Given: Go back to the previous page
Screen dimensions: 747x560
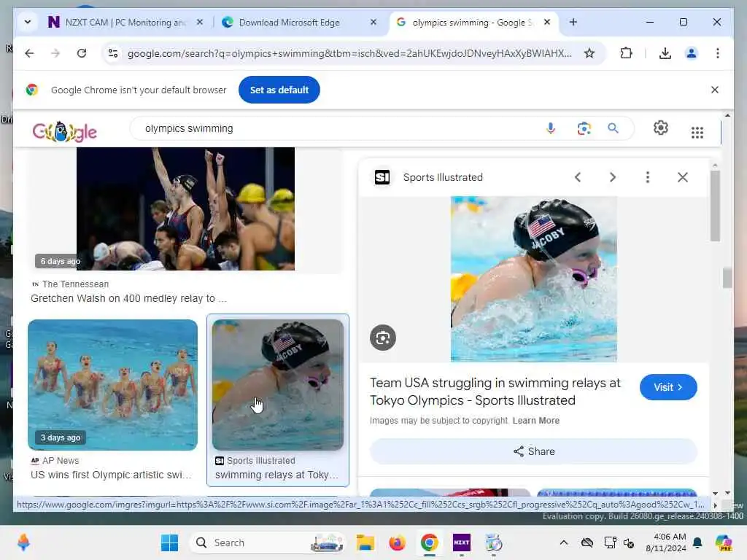Looking at the screenshot, I should point(29,53).
